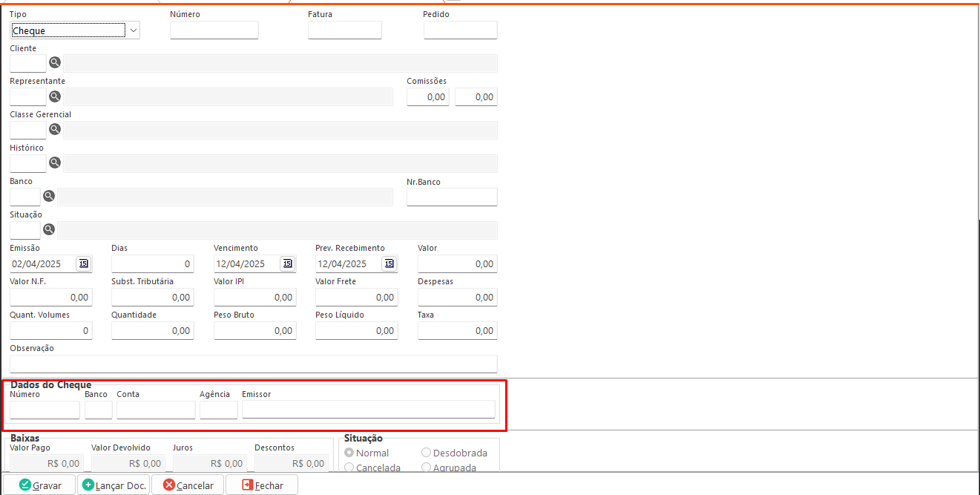Screen dimensions: 980x495
Task: Open the Representante lookup magnifier
Action: 54,96
